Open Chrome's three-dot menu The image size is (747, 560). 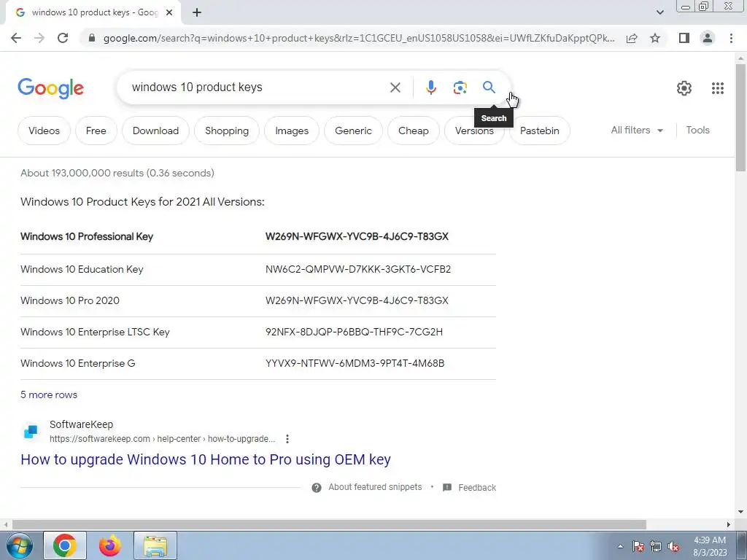point(731,38)
